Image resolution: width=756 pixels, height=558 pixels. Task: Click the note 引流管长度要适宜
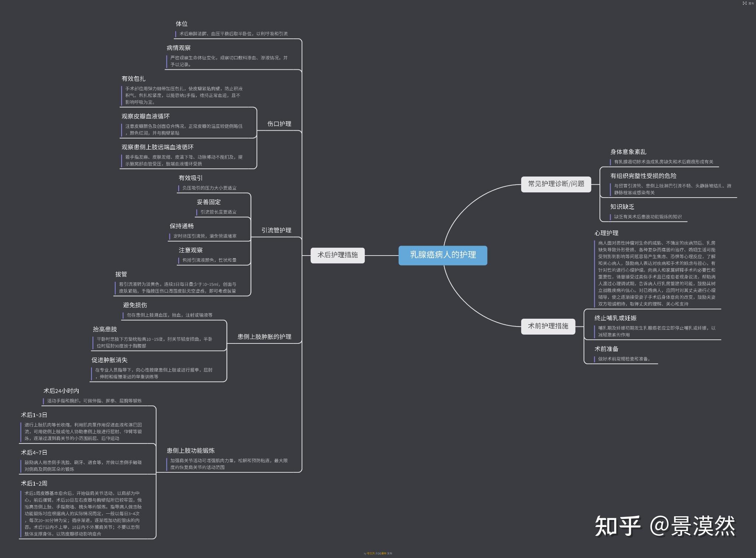(x=219, y=212)
